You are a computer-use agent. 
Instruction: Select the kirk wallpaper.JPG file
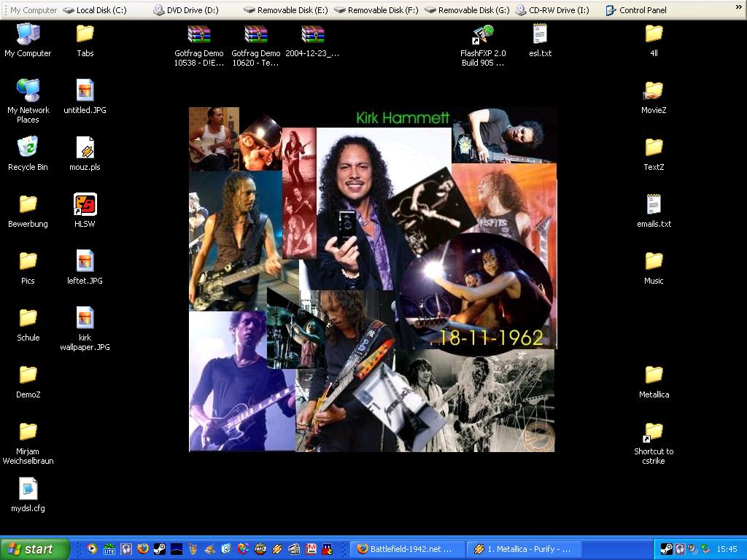click(x=85, y=329)
